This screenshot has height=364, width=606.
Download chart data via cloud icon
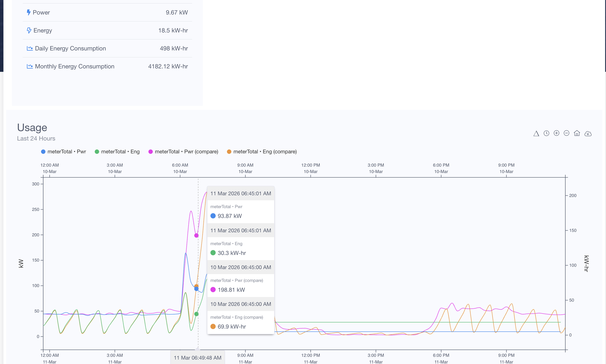[x=588, y=134]
